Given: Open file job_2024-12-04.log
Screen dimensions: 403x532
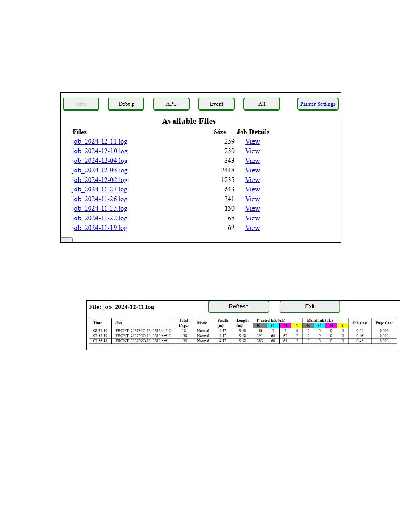Looking at the screenshot, I should pos(100,161).
